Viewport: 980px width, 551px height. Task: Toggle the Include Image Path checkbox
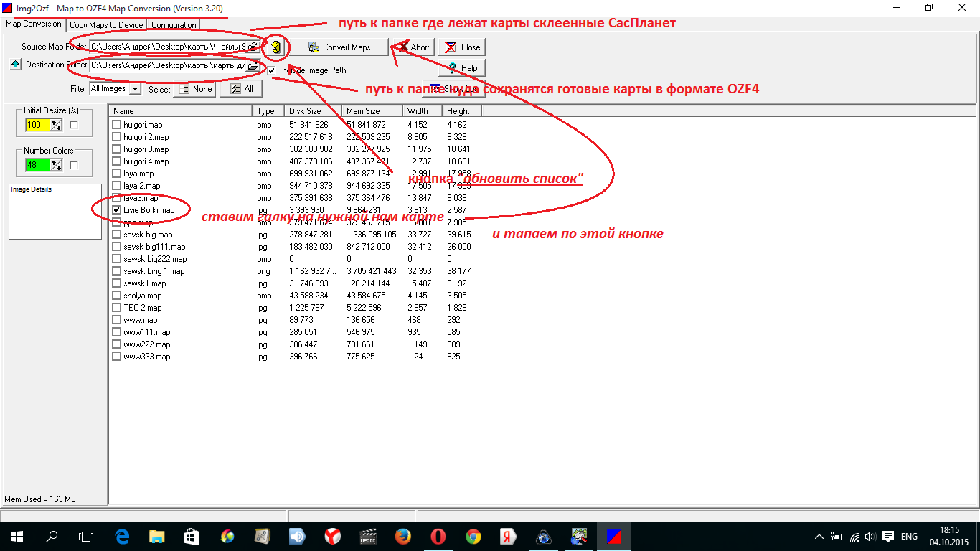[271, 70]
